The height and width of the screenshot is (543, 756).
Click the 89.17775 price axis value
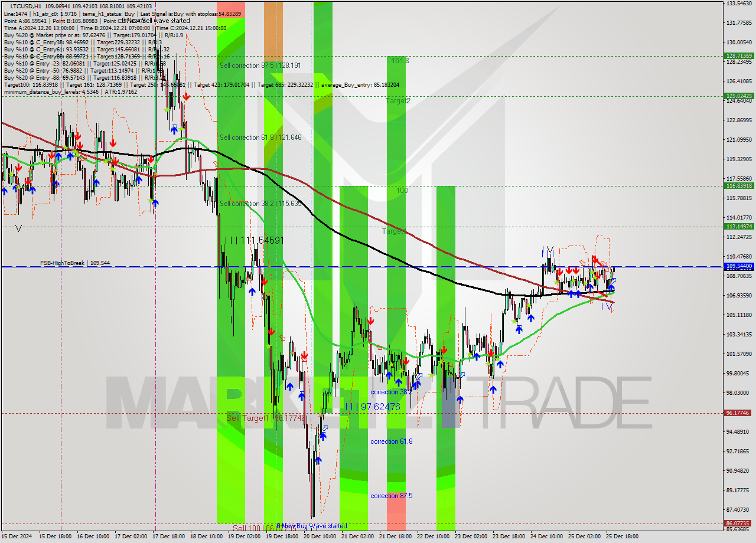click(739, 490)
